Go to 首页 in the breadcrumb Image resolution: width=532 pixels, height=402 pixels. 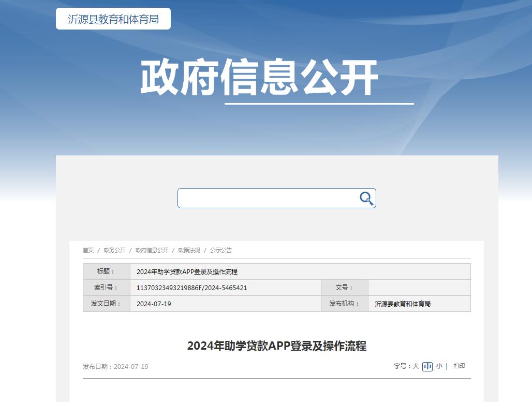click(88, 250)
